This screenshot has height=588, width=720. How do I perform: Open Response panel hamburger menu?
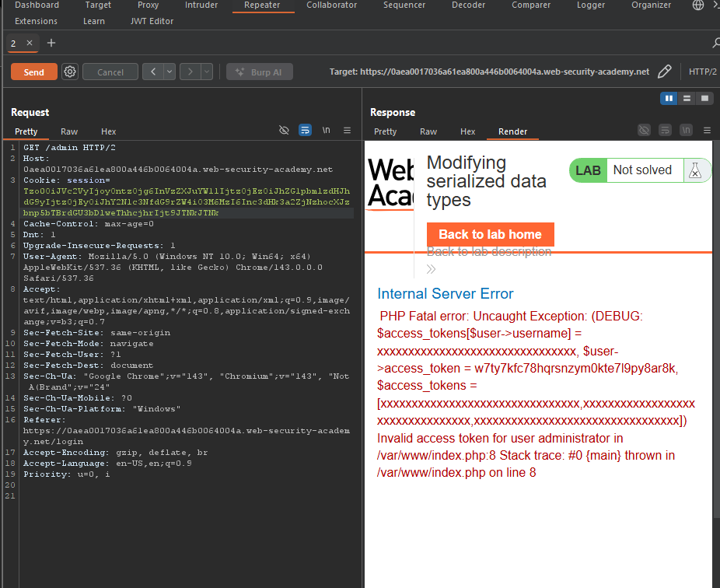click(x=707, y=131)
